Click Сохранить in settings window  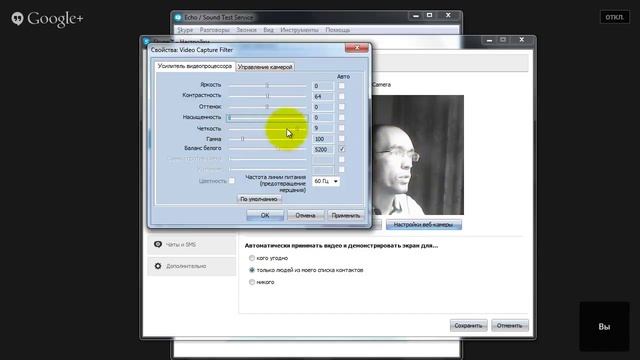coord(468,326)
